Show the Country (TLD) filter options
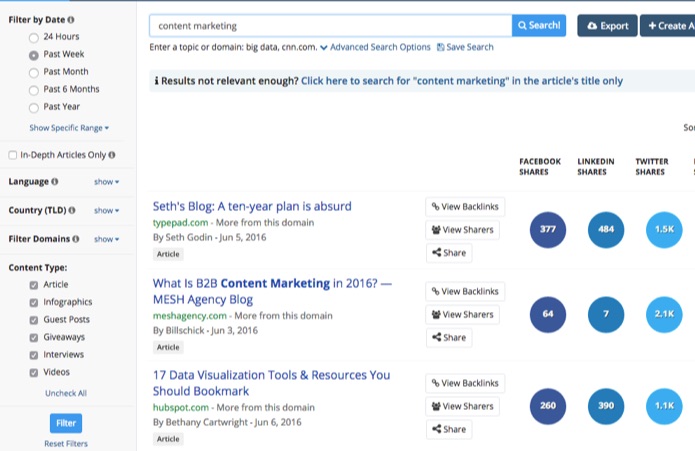Viewport: 695px width, 451px height. [106, 210]
